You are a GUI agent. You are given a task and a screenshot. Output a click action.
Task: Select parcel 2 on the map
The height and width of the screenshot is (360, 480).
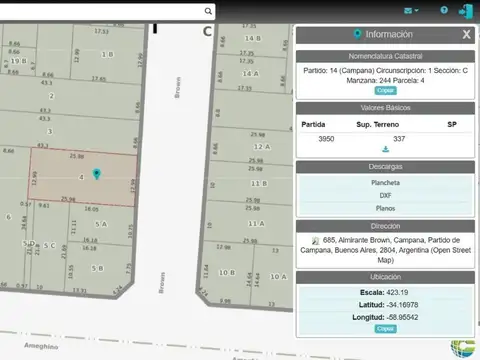[51, 96]
